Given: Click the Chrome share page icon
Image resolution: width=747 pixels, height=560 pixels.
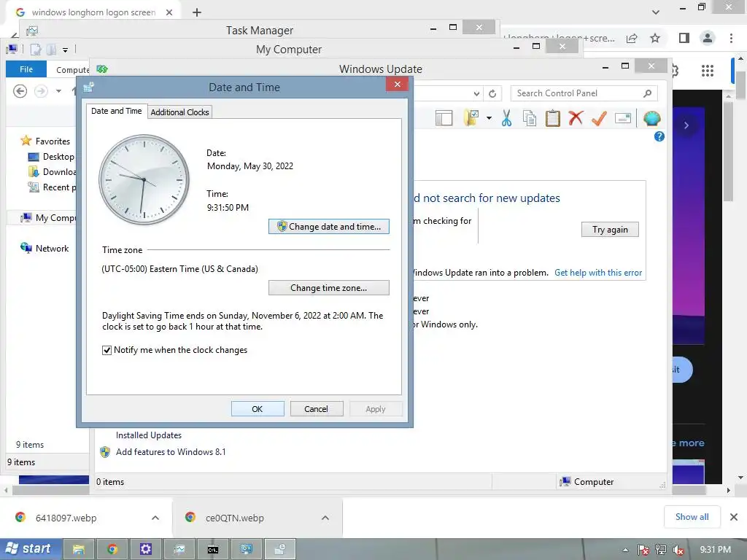Looking at the screenshot, I should click(632, 38).
